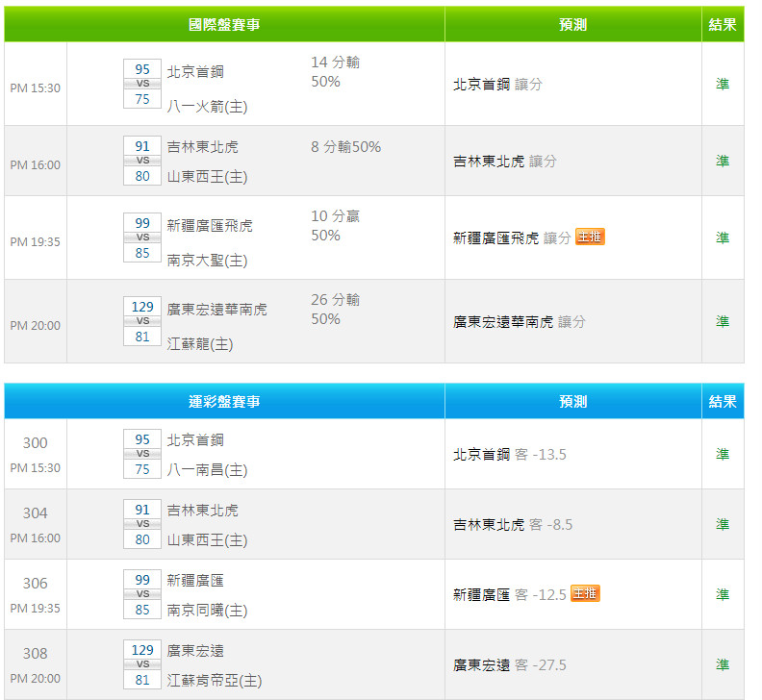Click match number 306
Screen dimensions: 762x700
pyautogui.click(x=36, y=583)
